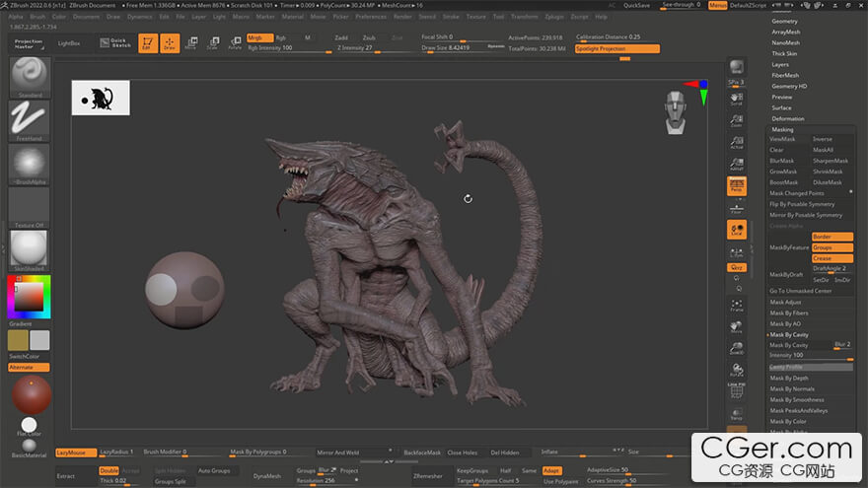Click the BPR render icon

point(736,67)
